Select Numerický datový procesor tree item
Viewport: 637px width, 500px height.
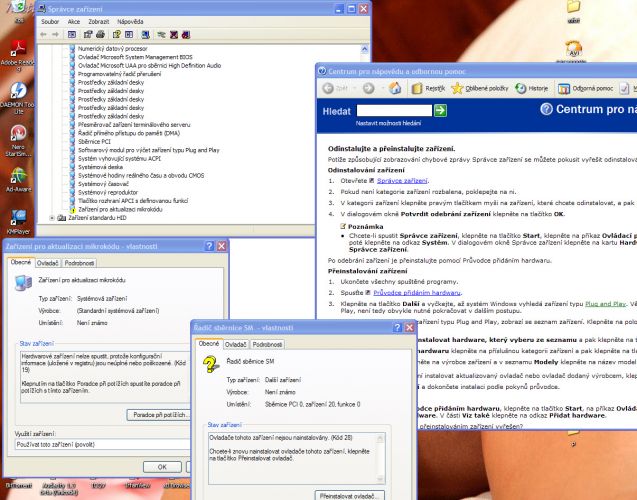tap(113, 49)
